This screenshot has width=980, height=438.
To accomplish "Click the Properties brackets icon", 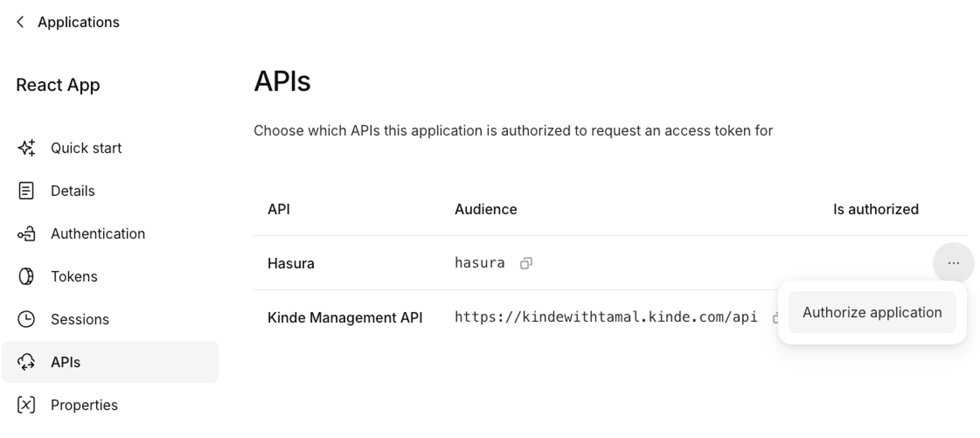I will 26,405.
